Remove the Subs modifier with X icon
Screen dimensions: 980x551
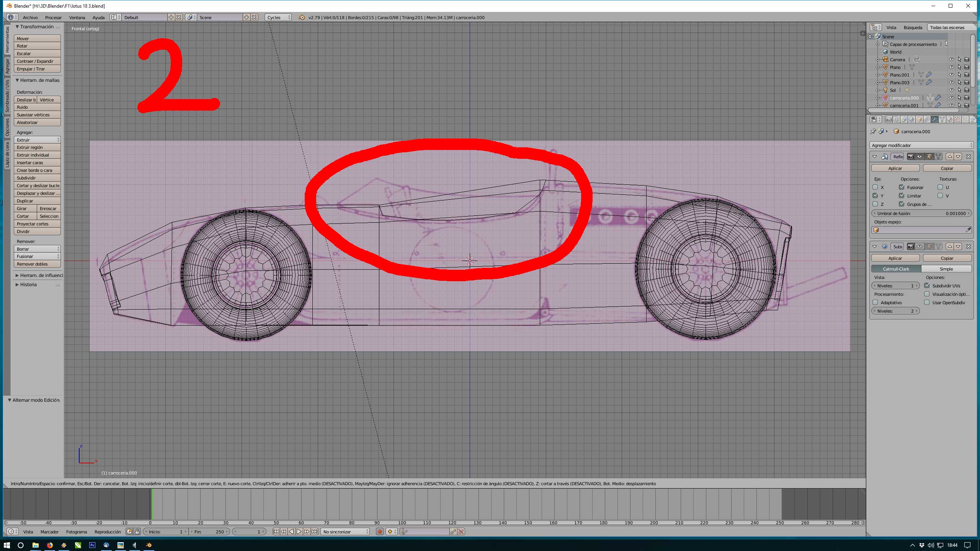point(969,246)
